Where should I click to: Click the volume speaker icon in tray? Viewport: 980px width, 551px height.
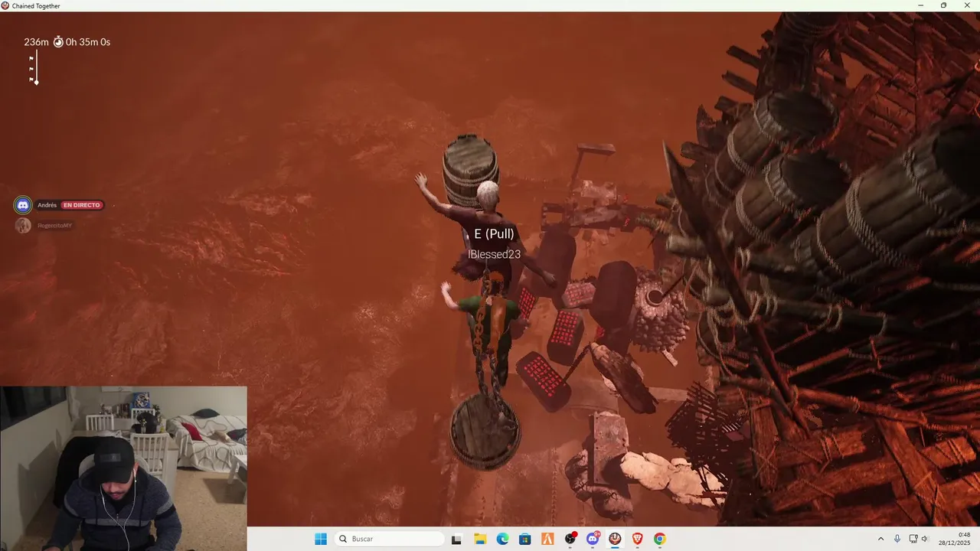[925, 539]
